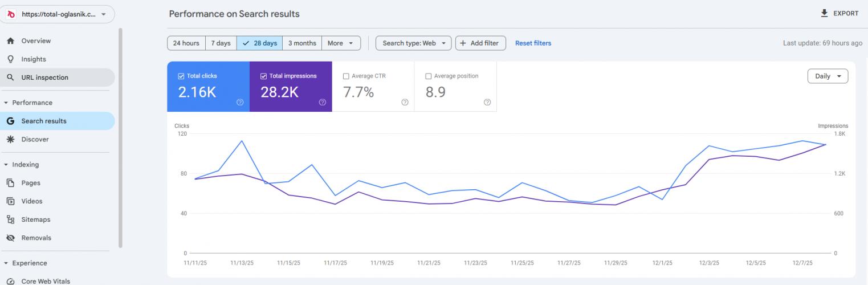Open the Search type: Web dropdown

pos(413,43)
